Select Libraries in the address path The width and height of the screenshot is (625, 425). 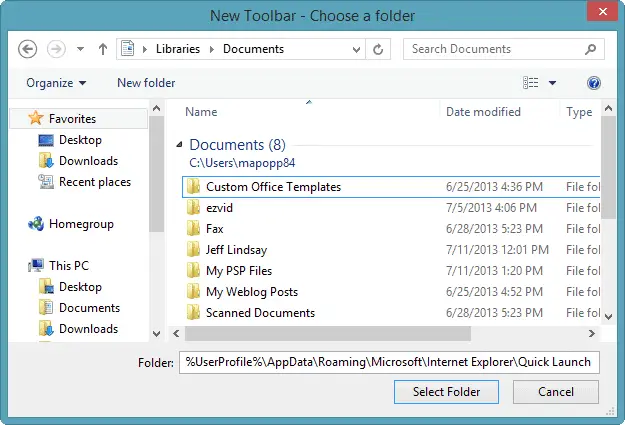(178, 49)
